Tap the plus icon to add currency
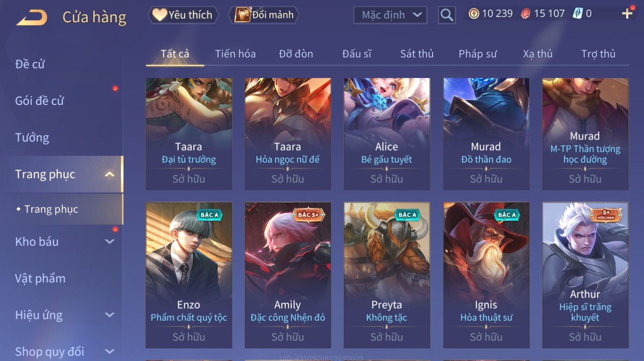 coord(627,14)
